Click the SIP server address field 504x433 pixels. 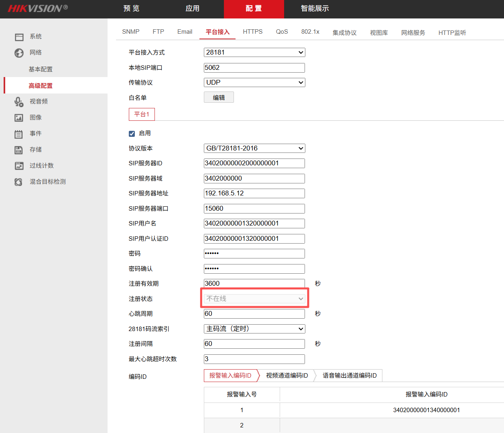[x=254, y=193]
